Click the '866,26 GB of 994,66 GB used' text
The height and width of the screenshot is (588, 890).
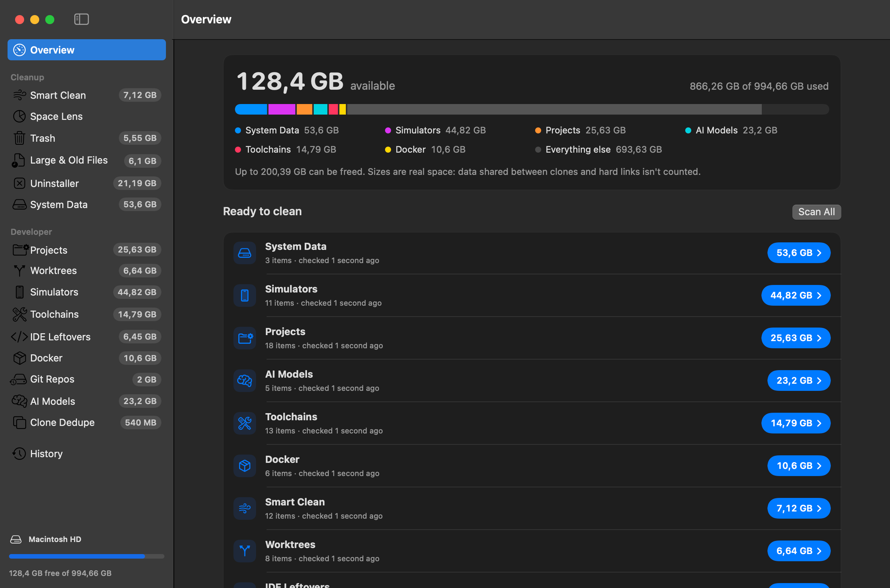[759, 86]
